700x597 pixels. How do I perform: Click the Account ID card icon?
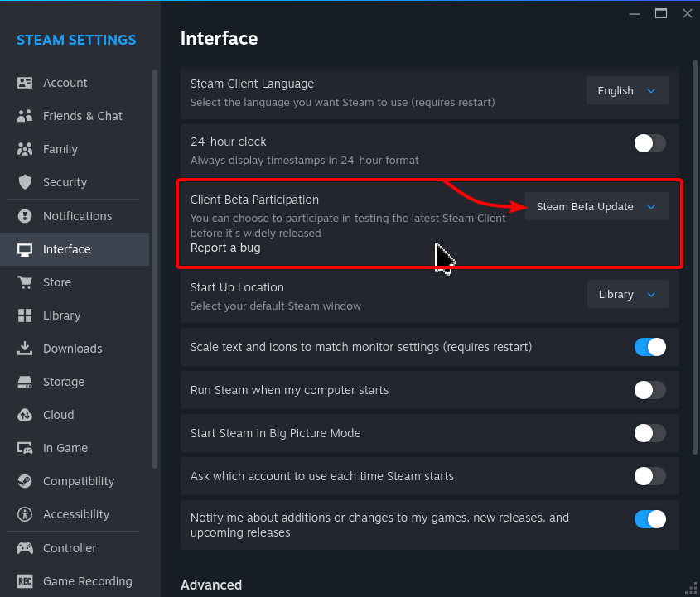25,83
